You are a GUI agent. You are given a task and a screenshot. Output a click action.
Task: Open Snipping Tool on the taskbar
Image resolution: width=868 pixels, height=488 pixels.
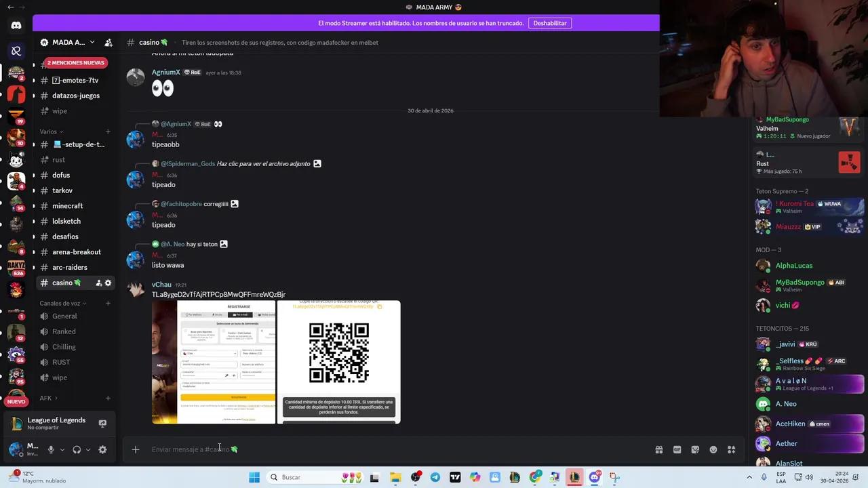pyautogui.click(x=614, y=477)
